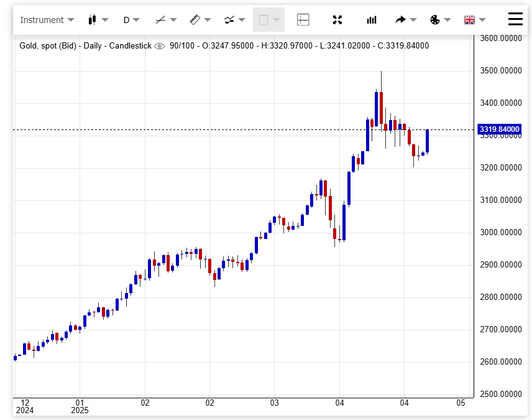The image size is (532, 420).
Task: Toggle fullscreen with the expand-arrows icon
Action: (x=337, y=20)
